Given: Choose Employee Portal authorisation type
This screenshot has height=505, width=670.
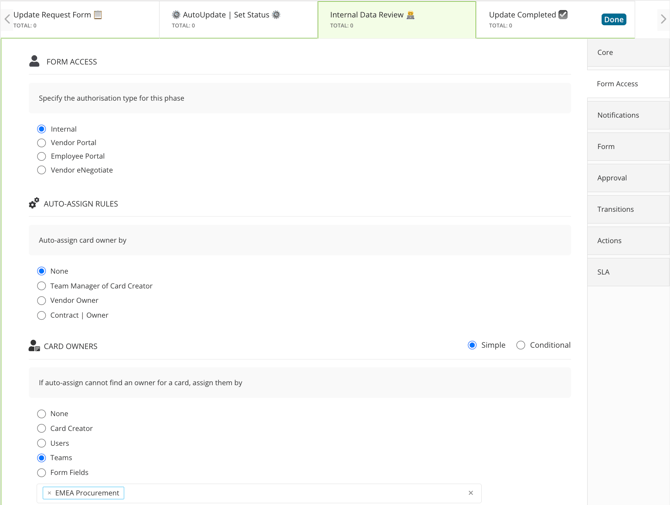Looking at the screenshot, I should (x=41, y=156).
